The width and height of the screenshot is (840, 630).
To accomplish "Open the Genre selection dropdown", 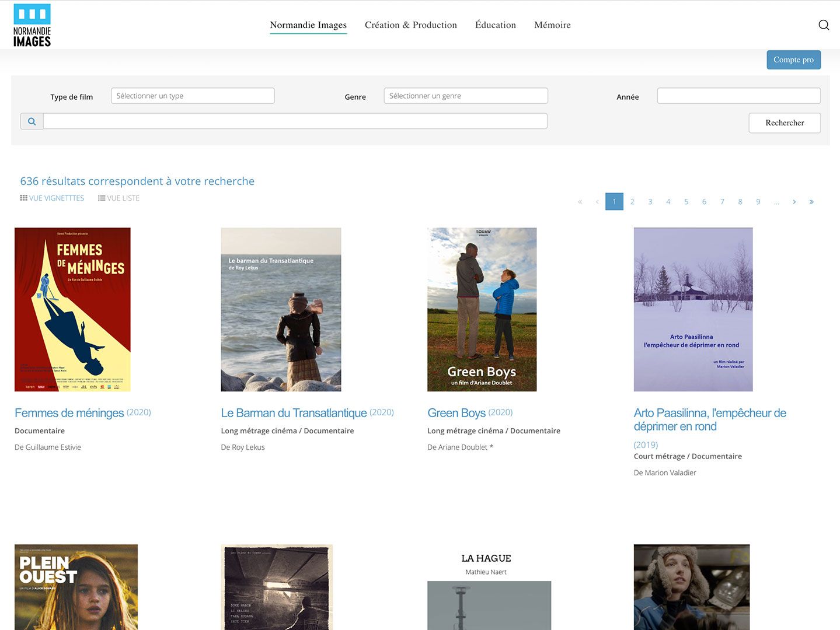I will point(466,96).
